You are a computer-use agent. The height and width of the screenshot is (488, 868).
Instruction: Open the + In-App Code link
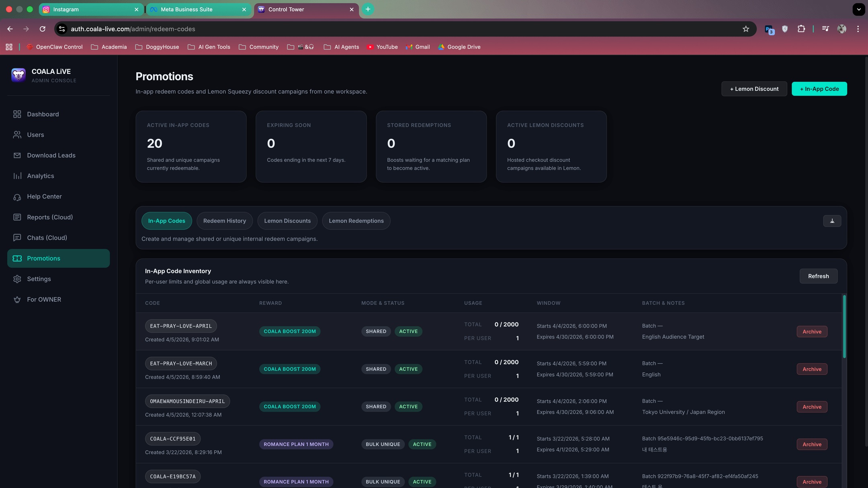819,89
